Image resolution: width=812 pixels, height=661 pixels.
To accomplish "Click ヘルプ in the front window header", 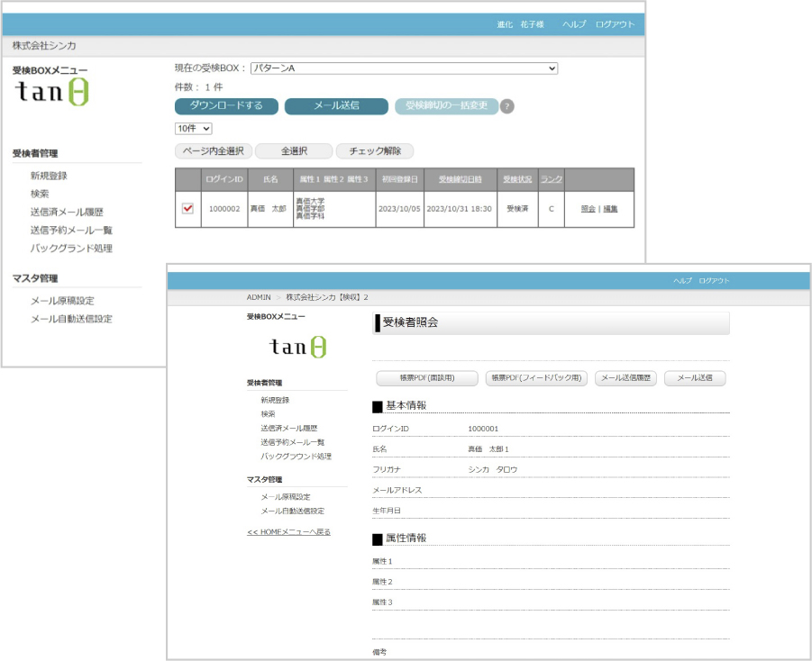I will pos(682,281).
